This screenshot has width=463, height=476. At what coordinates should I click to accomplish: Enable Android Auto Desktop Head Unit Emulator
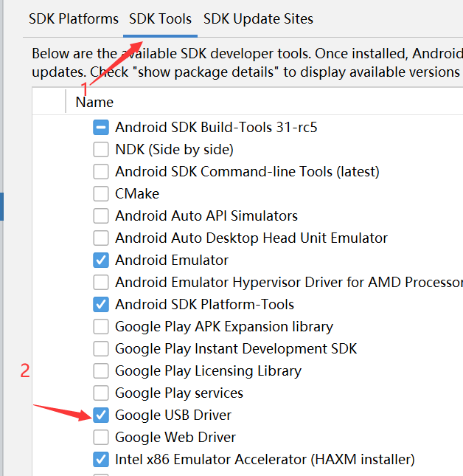click(101, 238)
